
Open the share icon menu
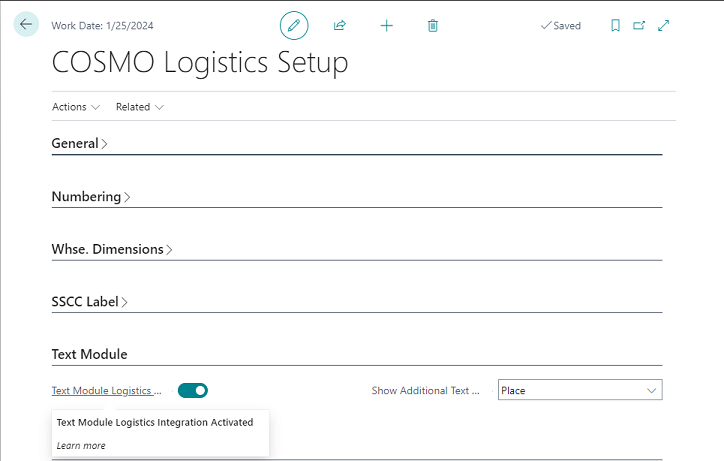340,25
